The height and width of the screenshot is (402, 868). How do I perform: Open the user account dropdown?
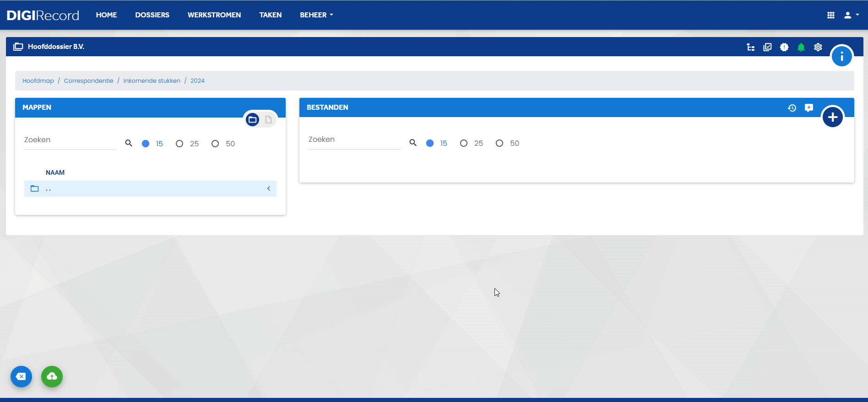(851, 15)
